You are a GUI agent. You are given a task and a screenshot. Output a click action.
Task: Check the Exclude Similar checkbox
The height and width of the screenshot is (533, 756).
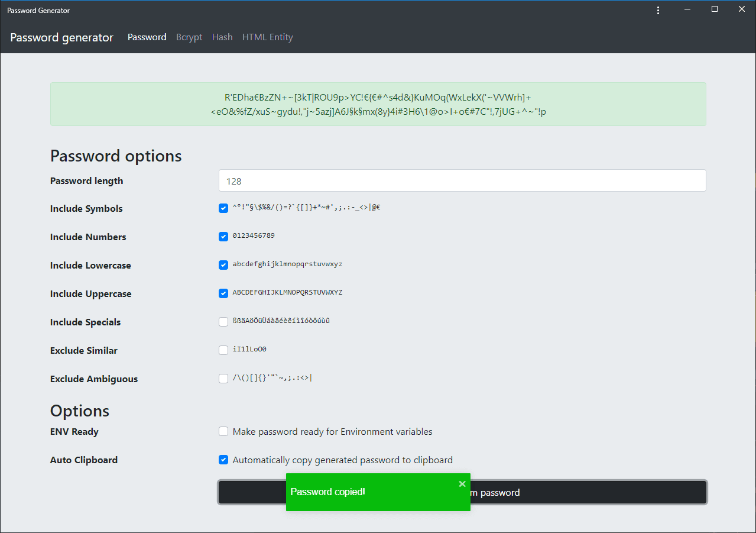pyautogui.click(x=223, y=350)
